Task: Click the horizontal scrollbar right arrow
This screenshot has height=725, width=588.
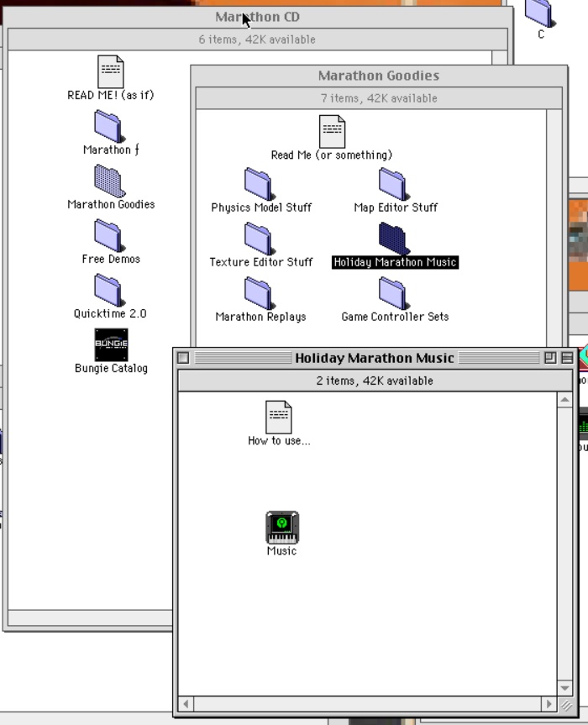Action: click(x=549, y=704)
